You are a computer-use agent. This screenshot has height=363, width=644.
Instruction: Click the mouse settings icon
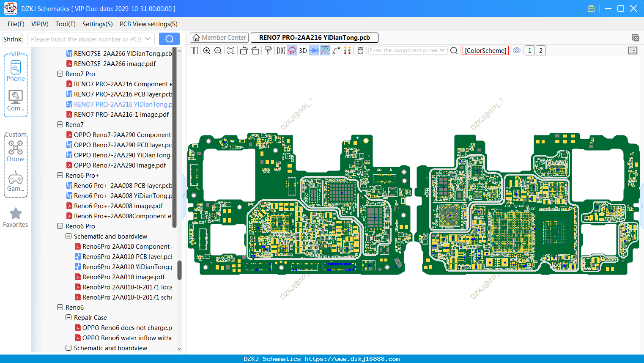(x=360, y=50)
